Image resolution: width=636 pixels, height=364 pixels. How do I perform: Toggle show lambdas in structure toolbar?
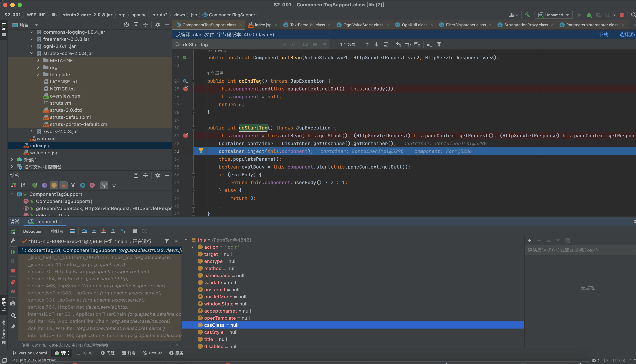point(92,185)
